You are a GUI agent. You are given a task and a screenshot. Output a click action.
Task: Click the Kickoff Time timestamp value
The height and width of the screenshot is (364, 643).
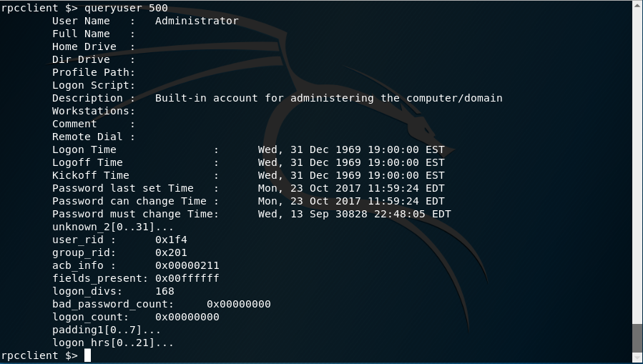[x=351, y=175]
